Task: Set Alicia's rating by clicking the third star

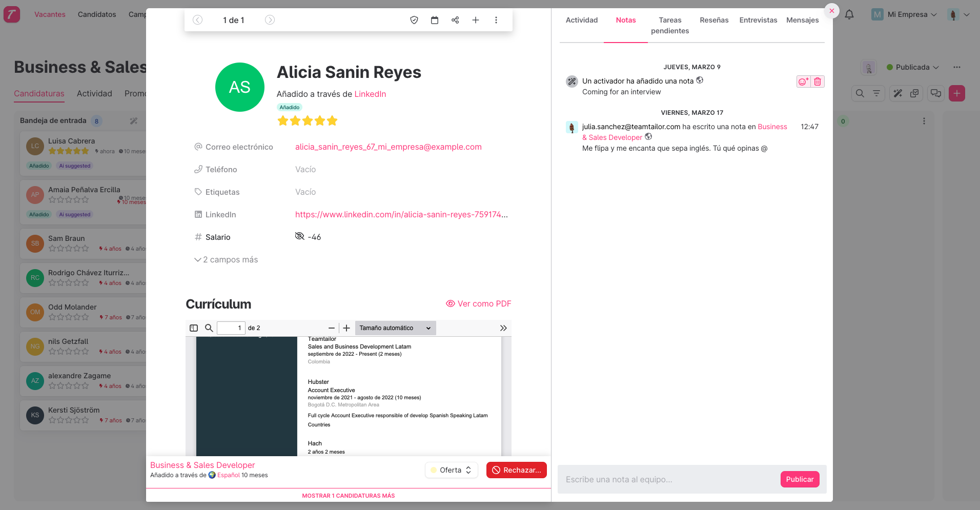Action: point(307,120)
